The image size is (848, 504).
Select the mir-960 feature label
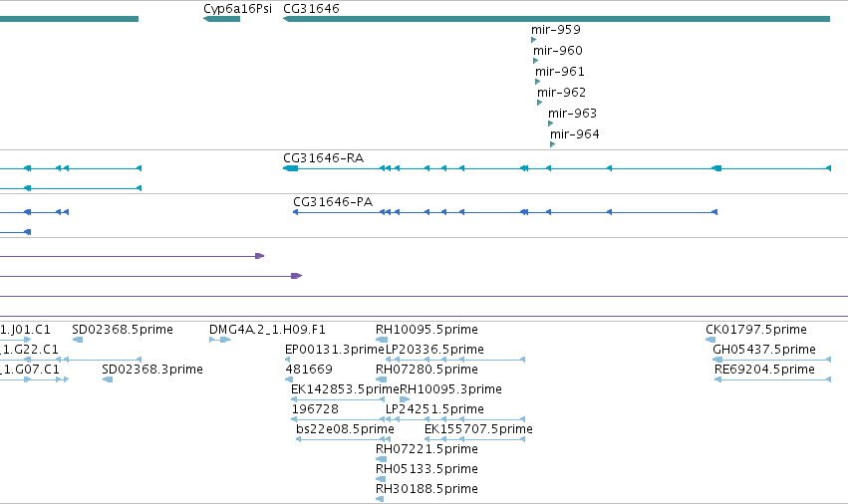click(558, 51)
